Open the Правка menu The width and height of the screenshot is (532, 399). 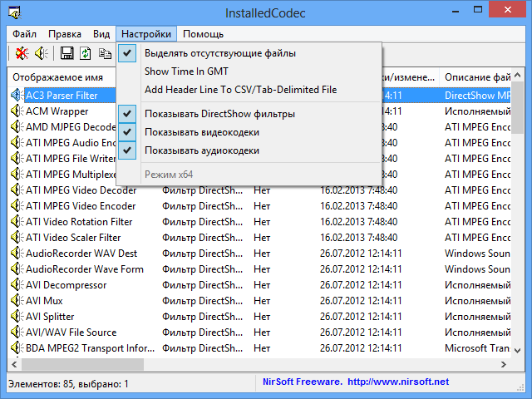(65, 34)
